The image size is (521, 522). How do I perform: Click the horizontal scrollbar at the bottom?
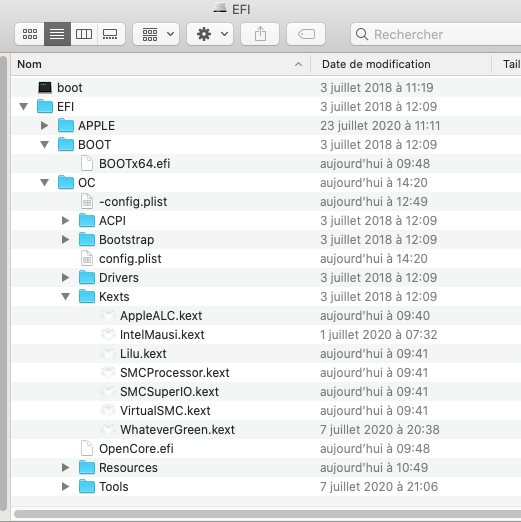click(267, 514)
